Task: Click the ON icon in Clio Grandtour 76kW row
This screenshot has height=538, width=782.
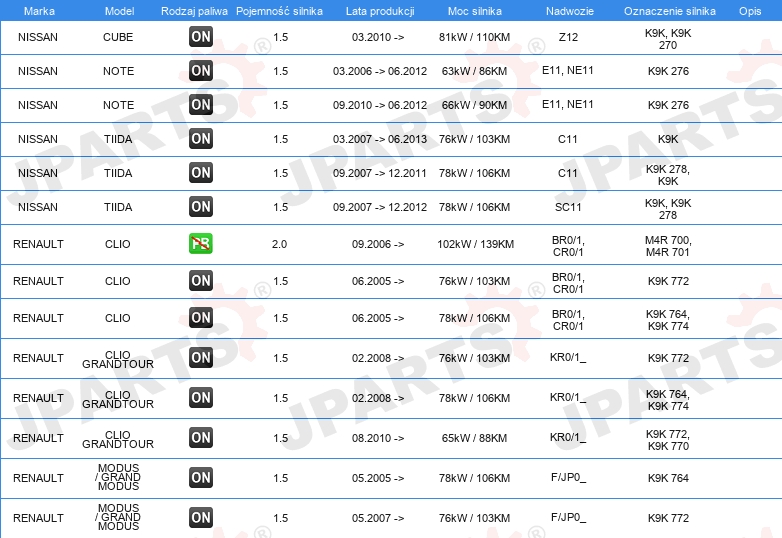Action: 201,358
